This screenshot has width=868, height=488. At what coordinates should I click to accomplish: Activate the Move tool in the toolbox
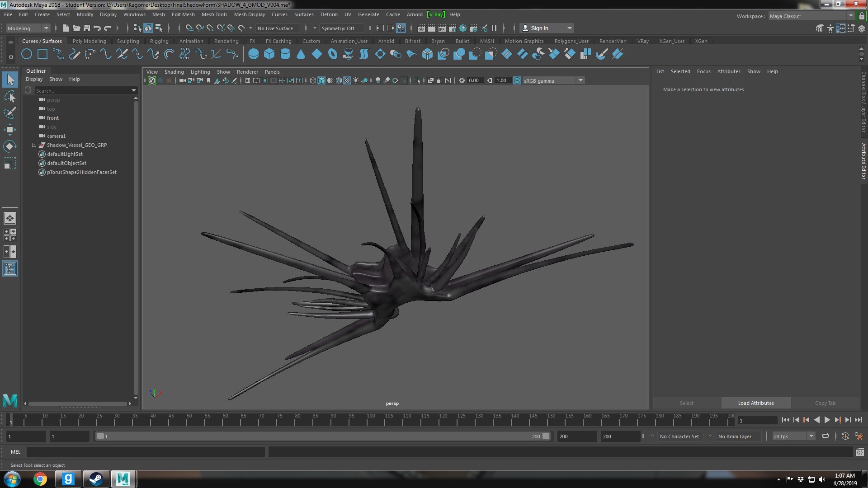(9, 130)
